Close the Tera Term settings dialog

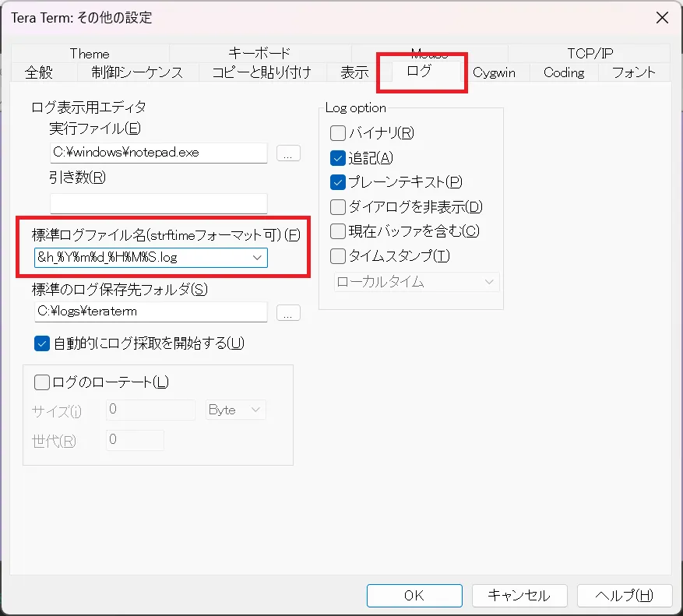point(662,18)
